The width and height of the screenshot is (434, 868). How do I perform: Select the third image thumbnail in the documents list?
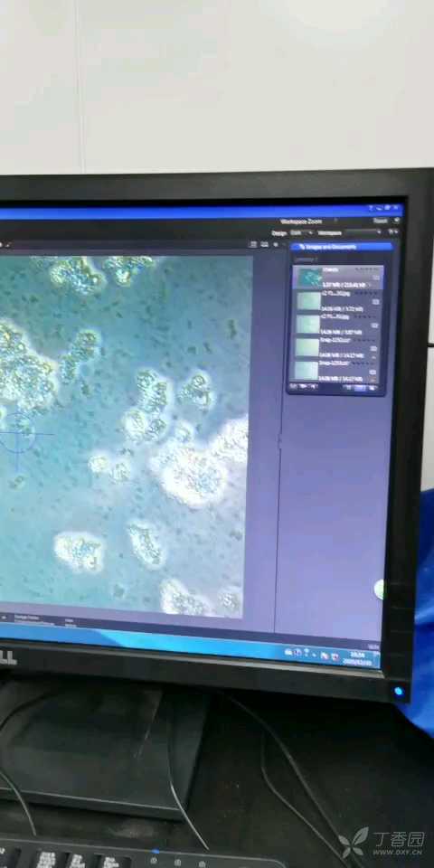(307, 324)
